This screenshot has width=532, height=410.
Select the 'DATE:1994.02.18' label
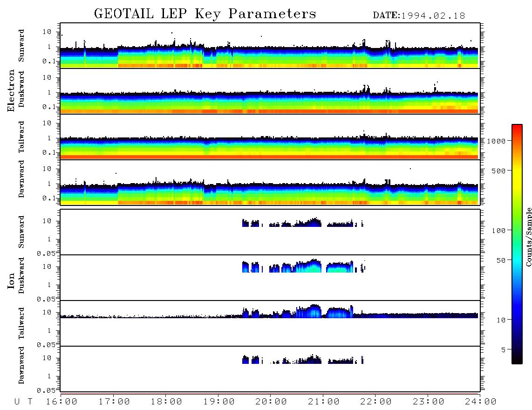click(x=419, y=16)
